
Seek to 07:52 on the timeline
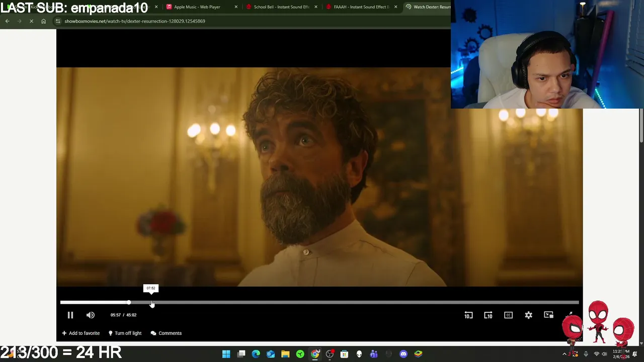click(x=152, y=302)
